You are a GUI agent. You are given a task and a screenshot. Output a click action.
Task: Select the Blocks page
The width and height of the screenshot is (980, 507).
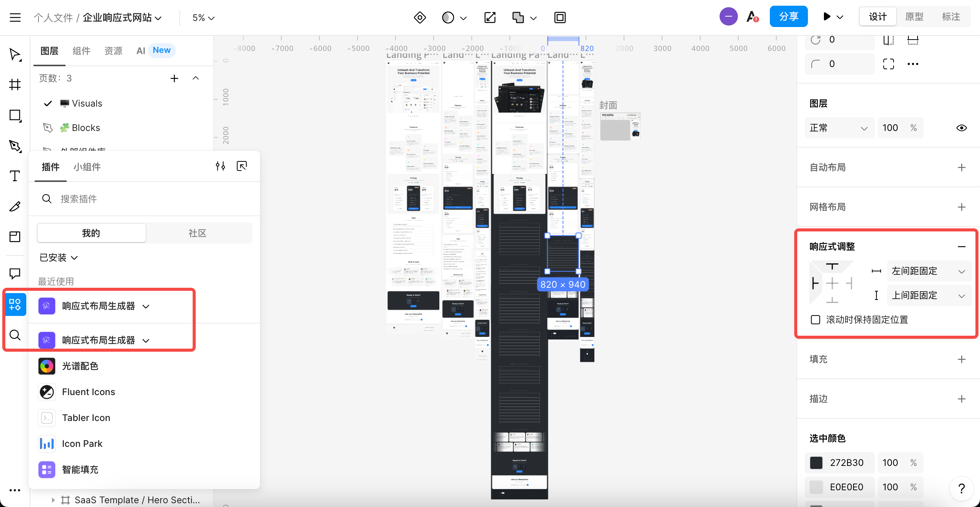click(x=80, y=128)
